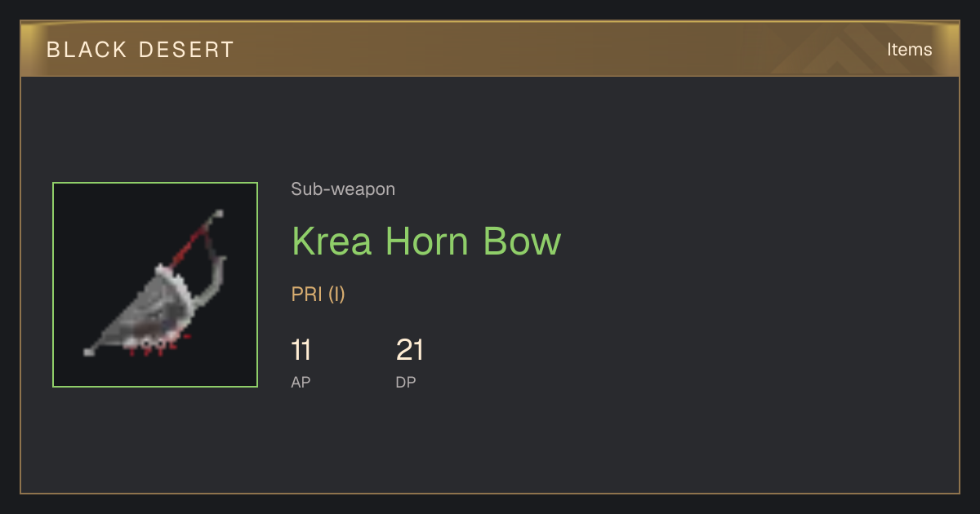
Task: Click the word Horn in item name
Action: coord(429,241)
